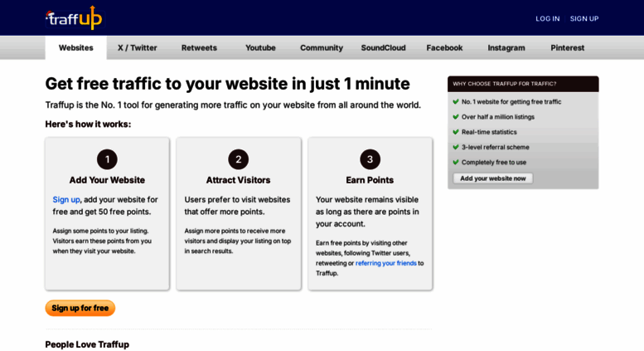This screenshot has width=644, height=351.
Task: Click 'Your website remains visible' paragraph
Action: 368,212
